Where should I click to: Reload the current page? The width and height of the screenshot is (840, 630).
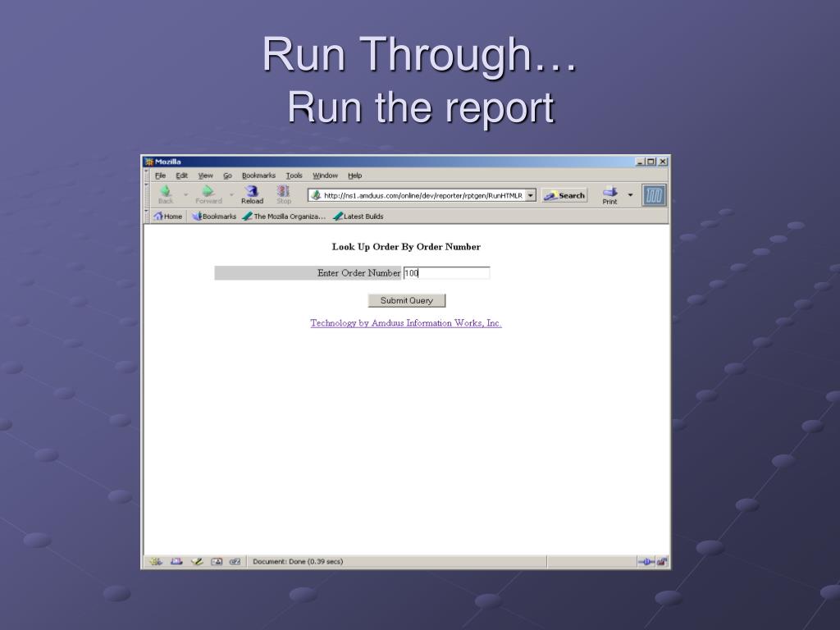click(x=252, y=194)
